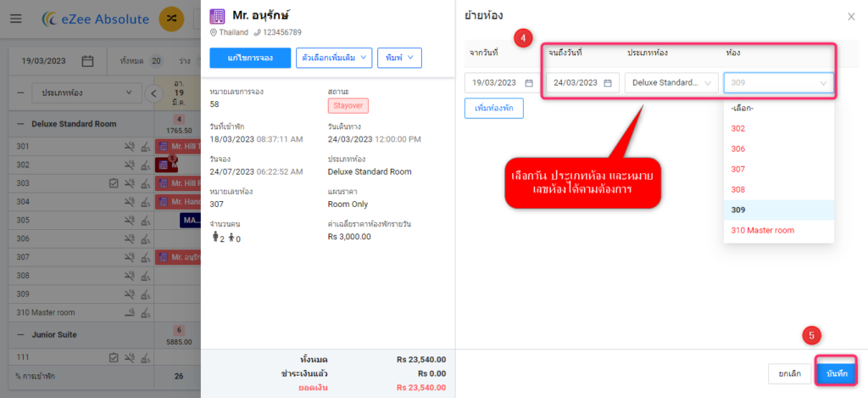
Task: Expand the พิมพ์ dropdown button
Action: pyautogui.click(x=400, y=58)
